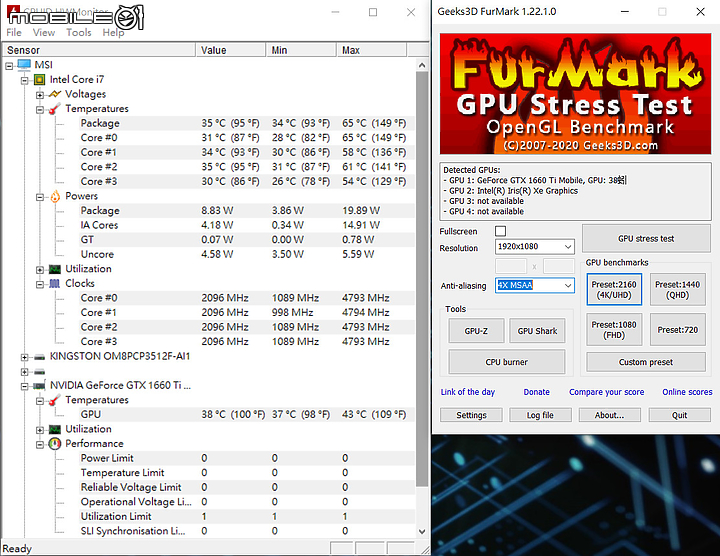Start the CPU burner tool
Screen dimensions: 720x556
(x=506, y=362)
